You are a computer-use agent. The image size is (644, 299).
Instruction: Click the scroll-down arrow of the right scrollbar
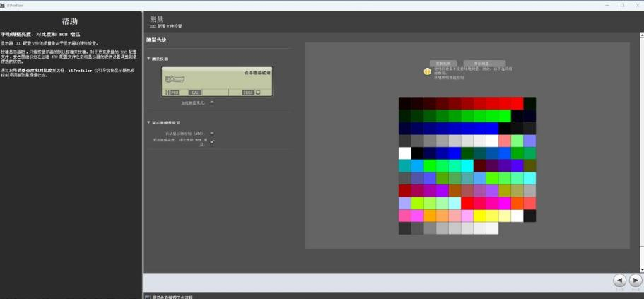coord(642,270)
